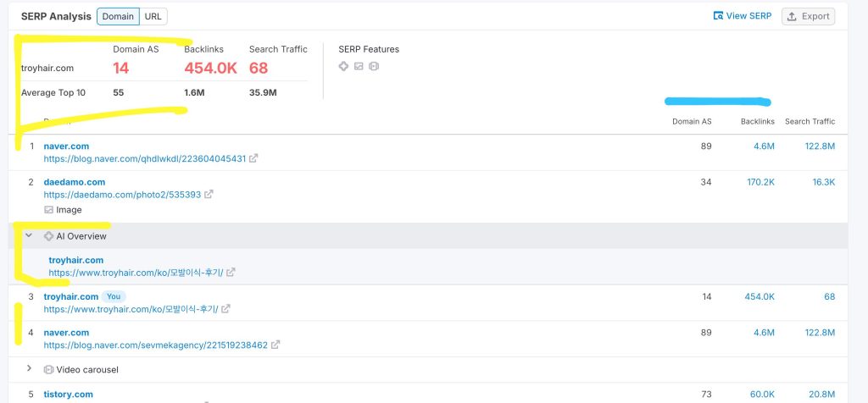This screenshot has width=868, height=403.
Task: Open the tistory.com domain link
Action: click(x=68, y=394)
